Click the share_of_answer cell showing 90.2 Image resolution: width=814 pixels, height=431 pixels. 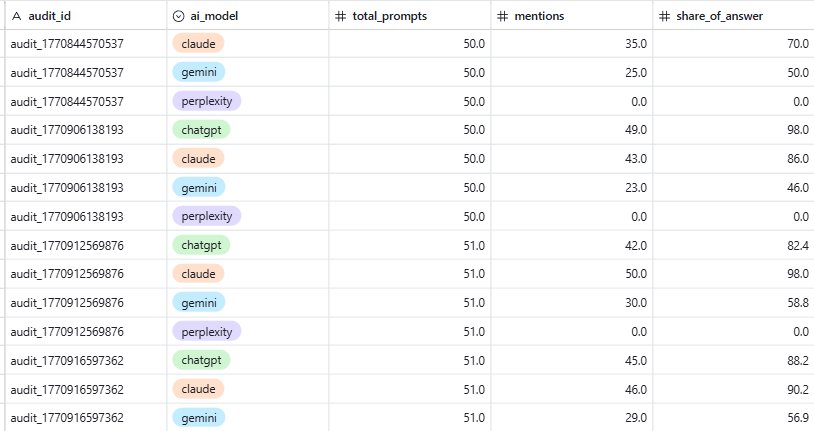point(733,389)
